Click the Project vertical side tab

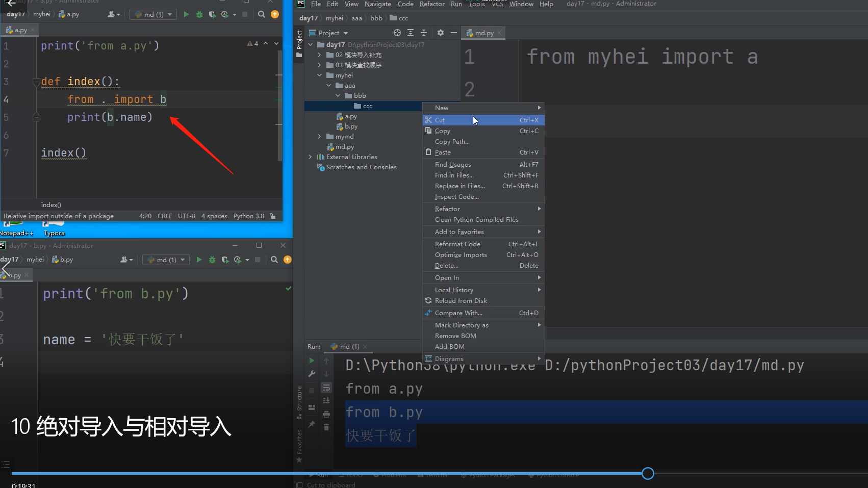(299, 43)
